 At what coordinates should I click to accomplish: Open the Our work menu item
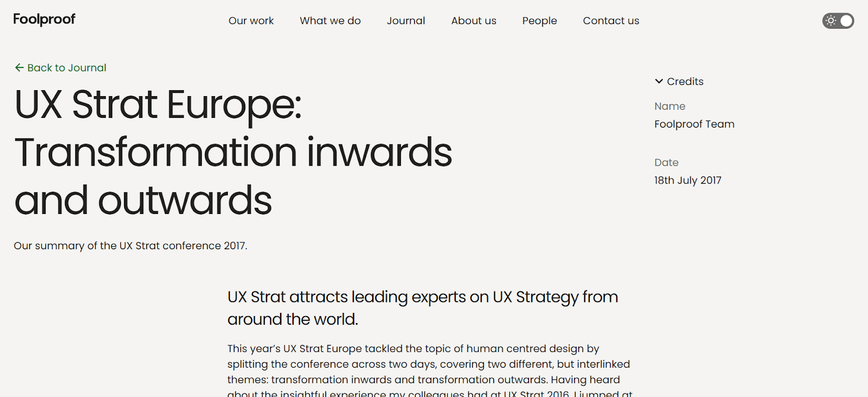251,21
